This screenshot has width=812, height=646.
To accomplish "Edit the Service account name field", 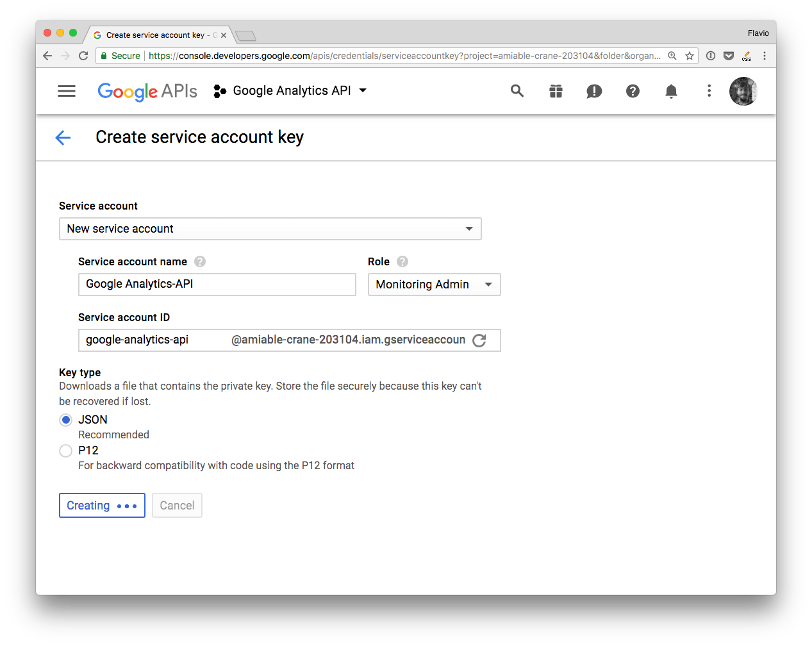I will coord(217,285).
